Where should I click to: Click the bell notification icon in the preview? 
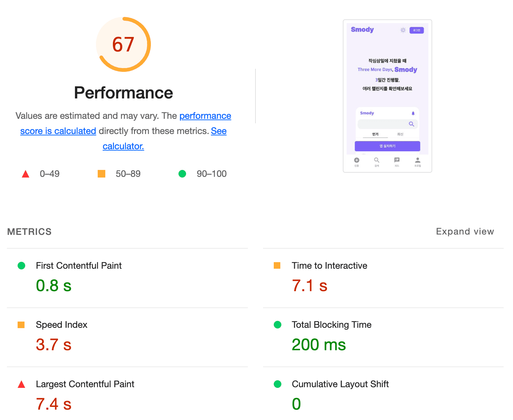(x=413, y=113)
